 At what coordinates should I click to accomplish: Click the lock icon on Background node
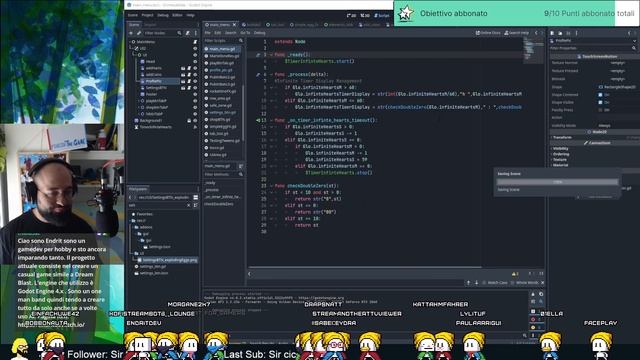[x=189, y=120]
